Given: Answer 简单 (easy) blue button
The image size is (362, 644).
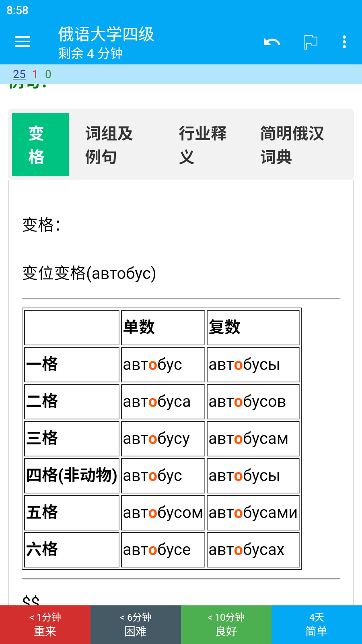Looking at the screenshot, I should click(317, 625).
